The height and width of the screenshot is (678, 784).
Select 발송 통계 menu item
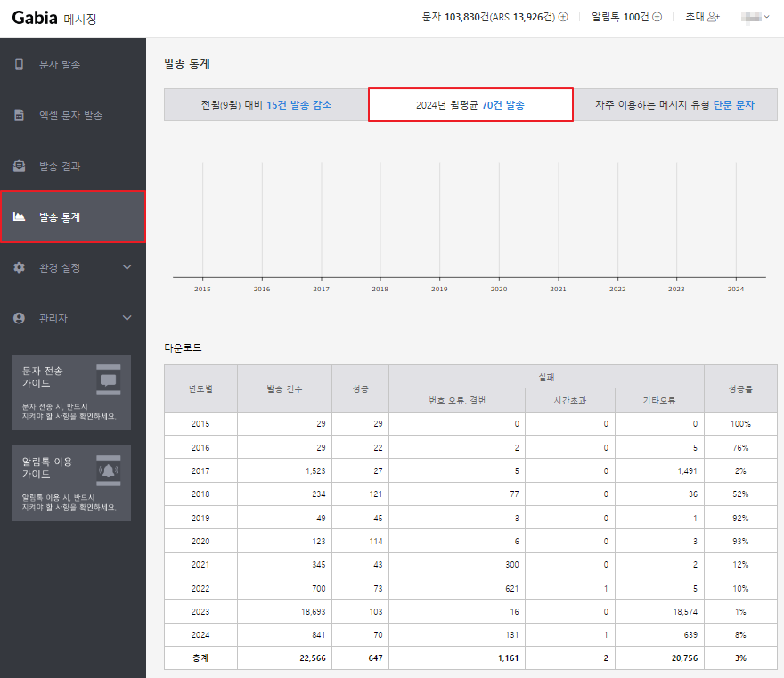pyautogui.click(x=73, y=216)
